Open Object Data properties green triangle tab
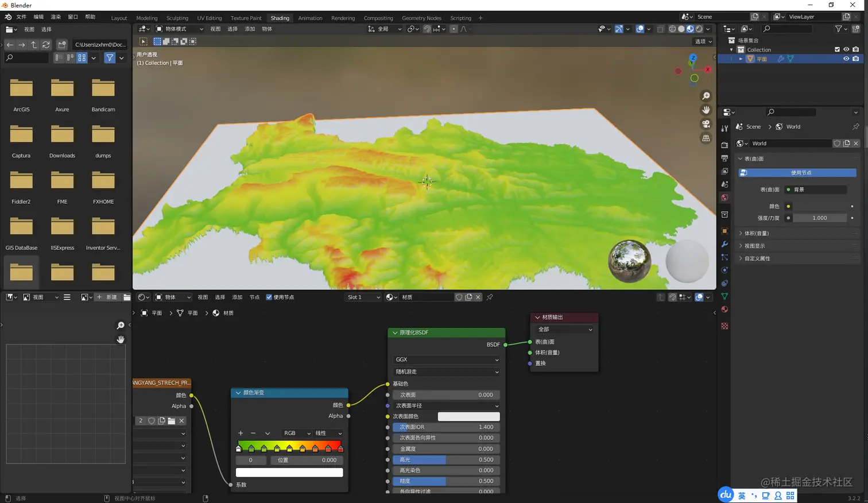This screenshot has width=868, height=503. pos(724,296)
